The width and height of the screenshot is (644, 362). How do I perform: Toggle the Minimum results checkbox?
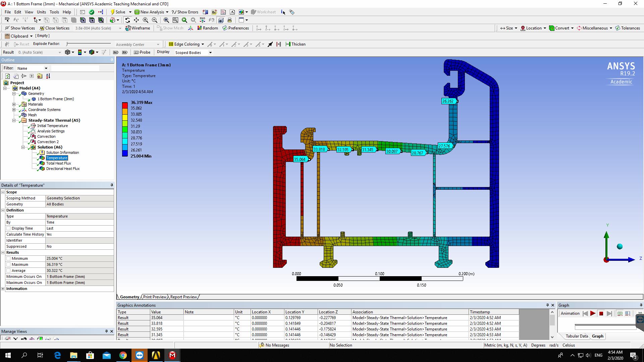pos(8,258)
